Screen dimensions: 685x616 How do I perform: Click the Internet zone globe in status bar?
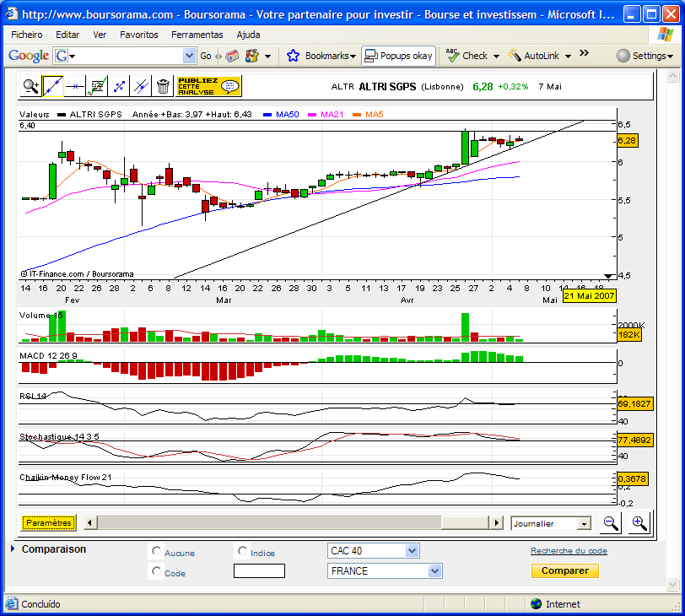(536, 604)
